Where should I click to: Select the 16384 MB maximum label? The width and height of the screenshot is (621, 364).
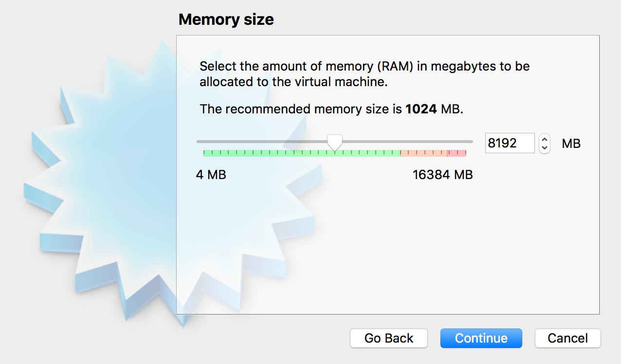pyautogui.click(x=443, y=175)
